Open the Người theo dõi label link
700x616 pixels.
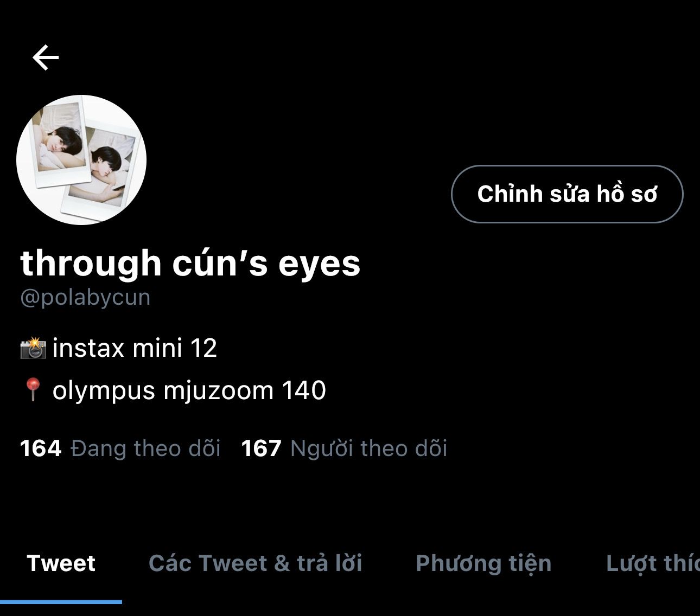coord(368,448)
